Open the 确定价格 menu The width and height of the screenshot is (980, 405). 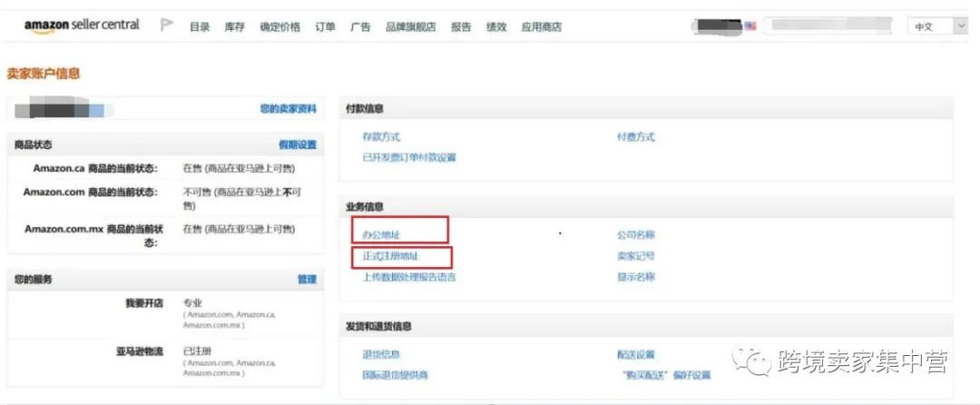click(x=280, y=27)
